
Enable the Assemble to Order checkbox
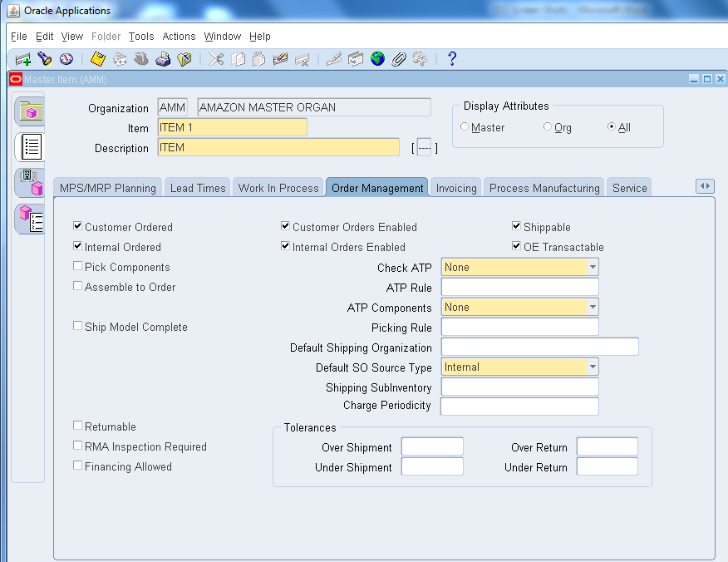(x=77, y=286)
